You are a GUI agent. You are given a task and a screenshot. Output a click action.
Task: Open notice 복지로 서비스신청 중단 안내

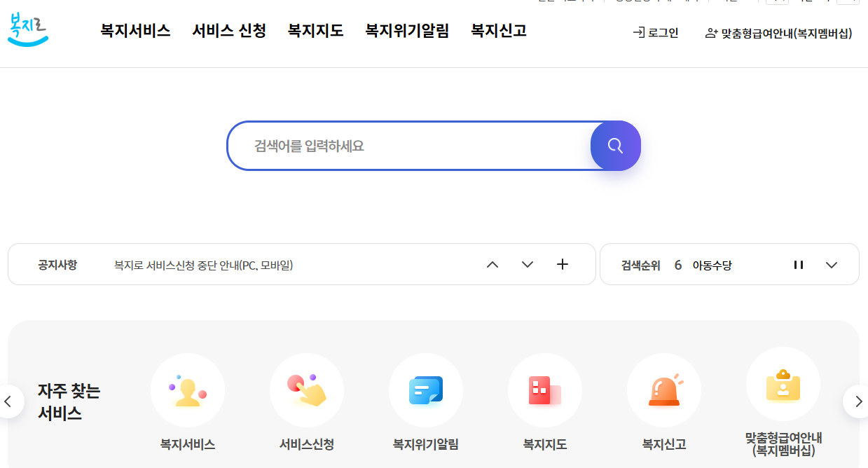pos(203,265)
